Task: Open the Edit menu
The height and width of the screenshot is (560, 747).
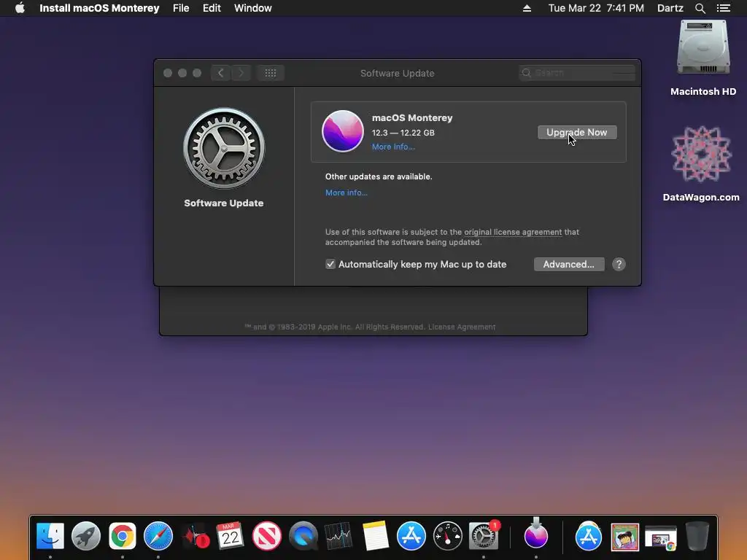Action: 212,8
